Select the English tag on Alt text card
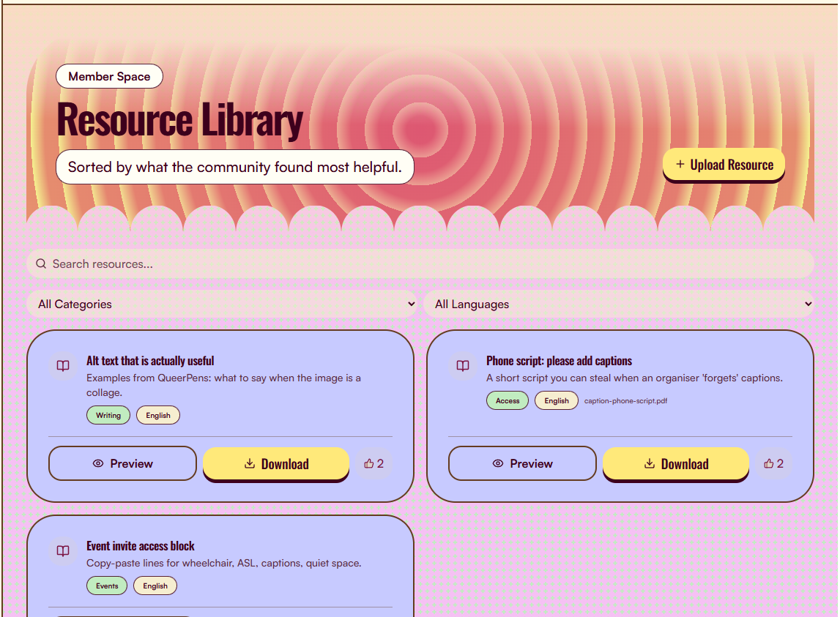 click(x=158, y=415)
